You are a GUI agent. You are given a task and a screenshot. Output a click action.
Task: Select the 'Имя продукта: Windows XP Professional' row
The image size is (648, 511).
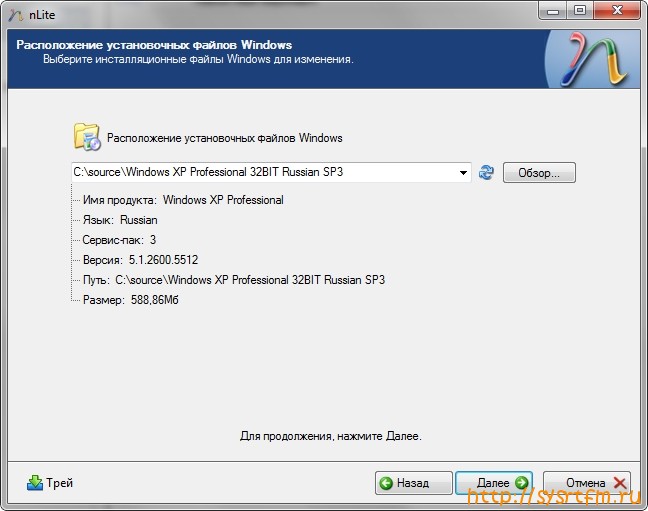(x=183, y=200)
